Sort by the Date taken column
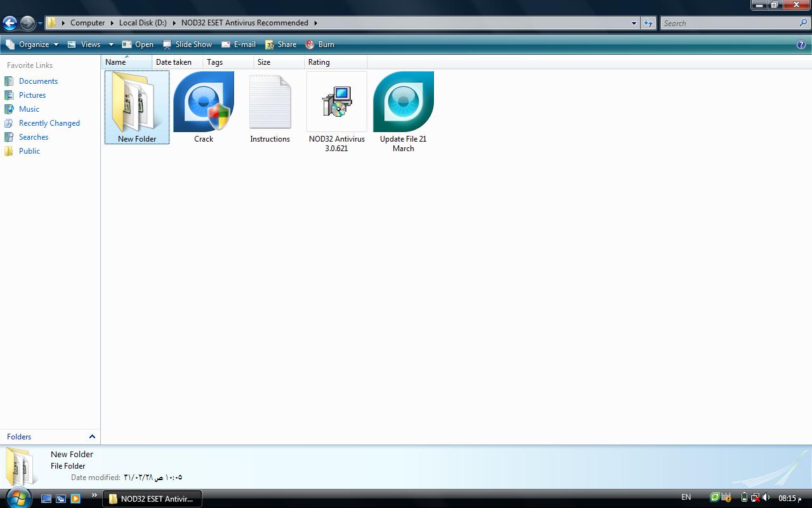Screen dimensions: 812x508 pyautogui.click(x=178, y=62)
